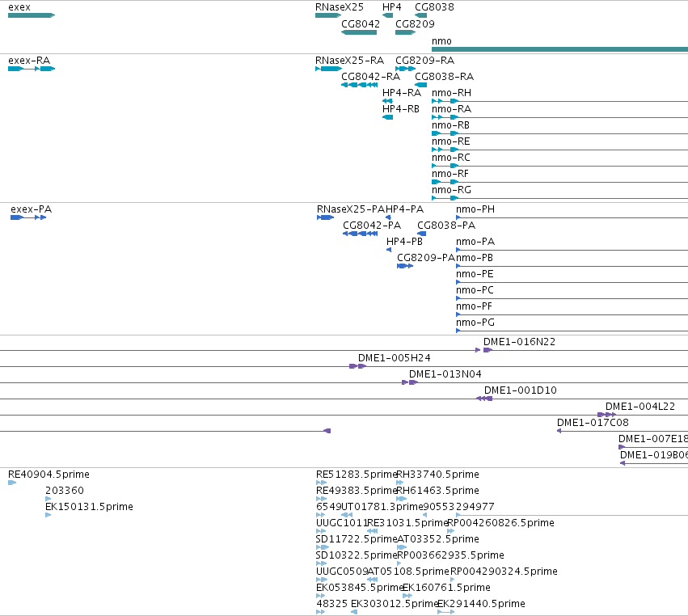The width and height of the screenshot is (688, 616).
Task: Select the RNaseX25-RA transcript
Action: tap(328, 69)
